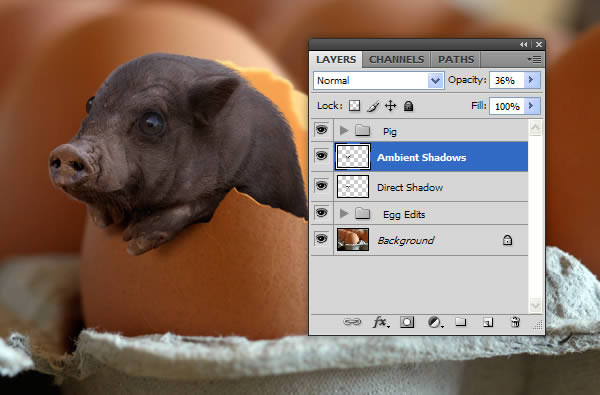Image resolution: width=600 pixels, height=395 pixels.
Task: Hide the Egg Edits group
Action: coord(321,213)
